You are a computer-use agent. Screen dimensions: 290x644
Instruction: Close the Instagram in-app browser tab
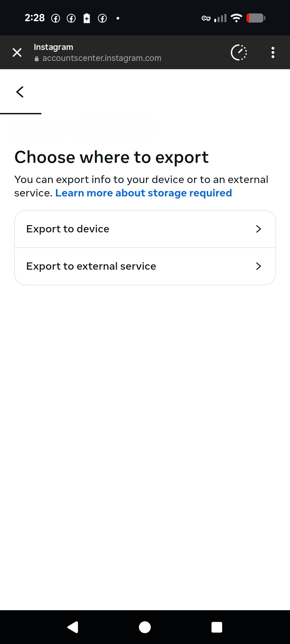[x=17, y=52]
